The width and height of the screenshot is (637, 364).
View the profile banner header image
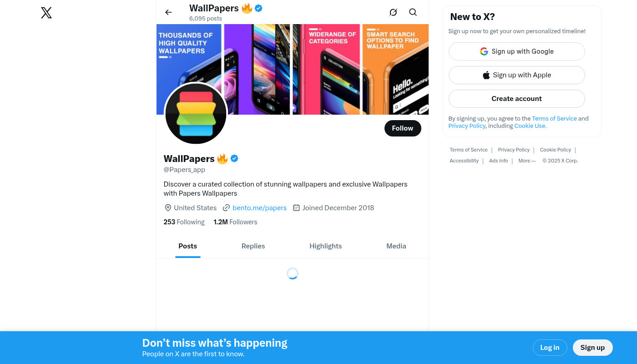point(293,69)
